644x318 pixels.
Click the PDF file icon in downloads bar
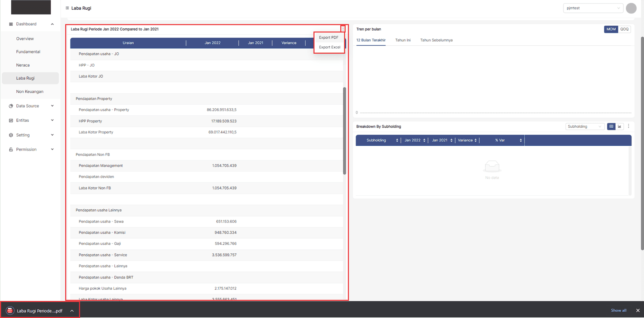(10, 311)
